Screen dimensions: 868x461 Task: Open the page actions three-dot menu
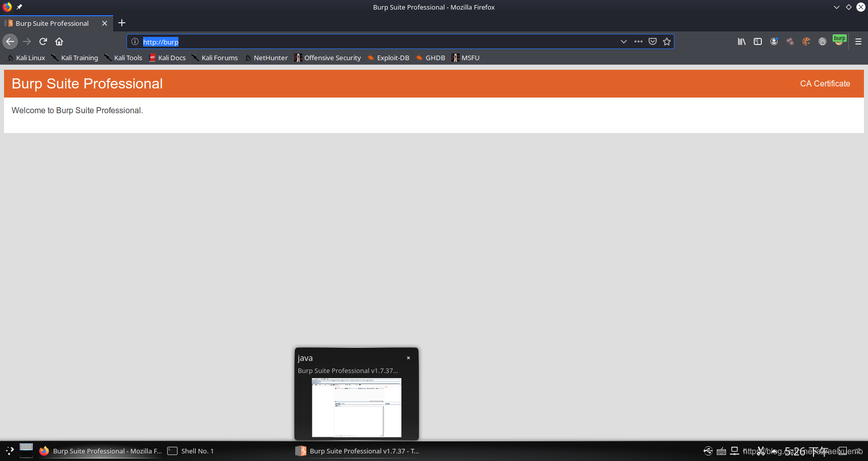[x=638, y=41]
